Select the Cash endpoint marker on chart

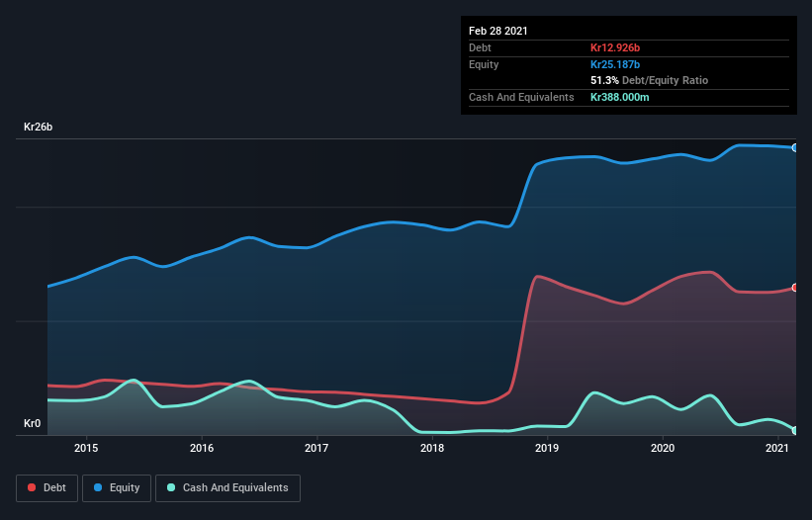[795, 430]
